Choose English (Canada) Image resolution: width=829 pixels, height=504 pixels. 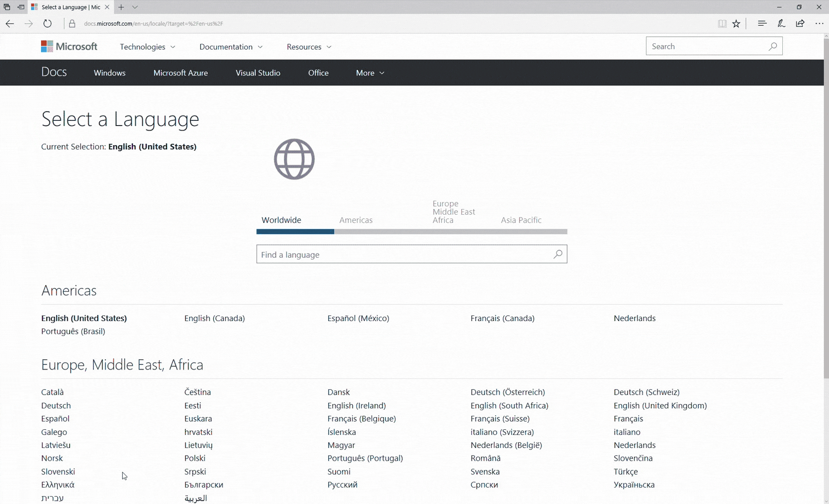coord(215,318)
